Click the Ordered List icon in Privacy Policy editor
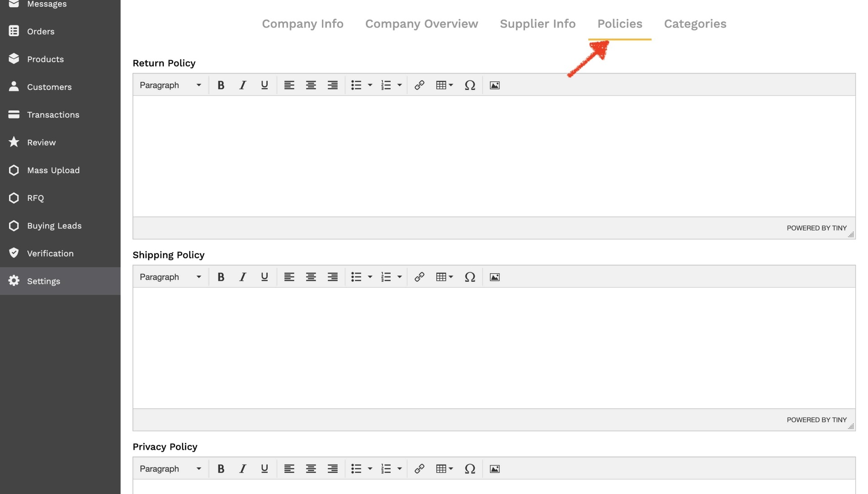This screenshot has width=868, height=494. [x=387, y=468]
